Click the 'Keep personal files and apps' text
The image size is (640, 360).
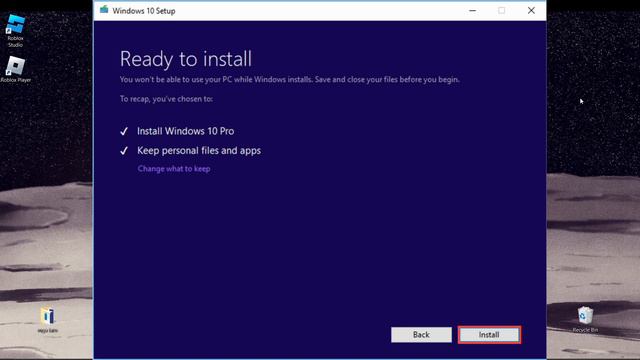click(199, 151)
